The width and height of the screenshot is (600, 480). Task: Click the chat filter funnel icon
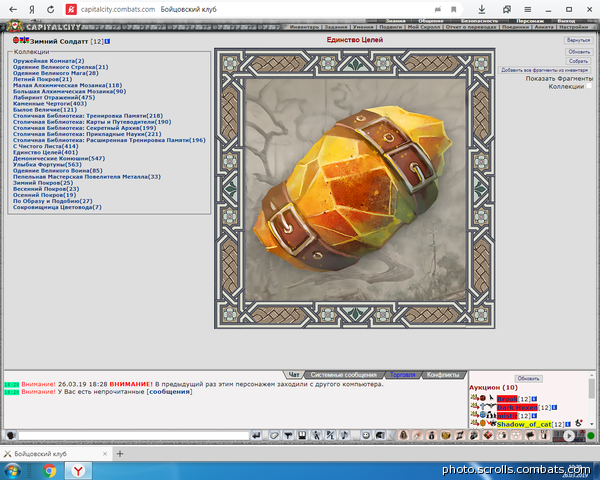click(x=288, y=435)
